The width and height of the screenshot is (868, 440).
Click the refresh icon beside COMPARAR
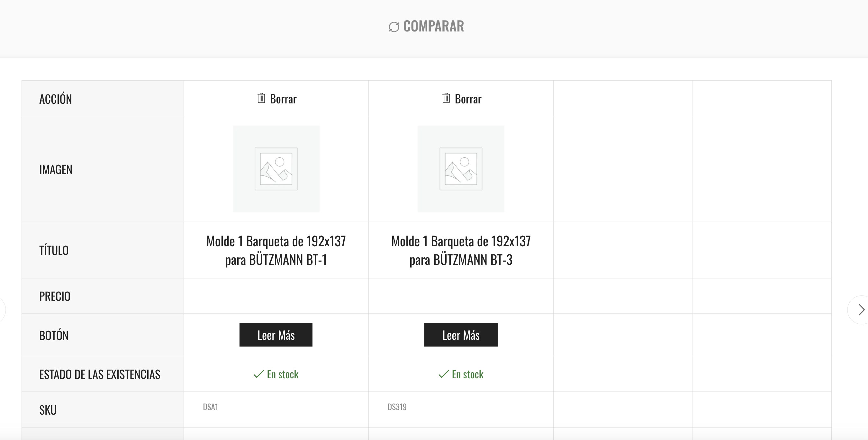[394, 27]
